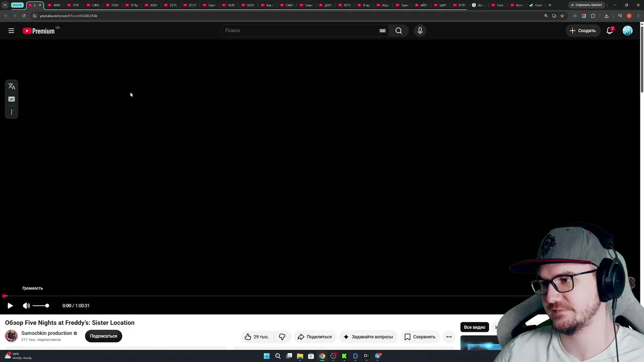Start voice search with microphone

tap(420, 31)
